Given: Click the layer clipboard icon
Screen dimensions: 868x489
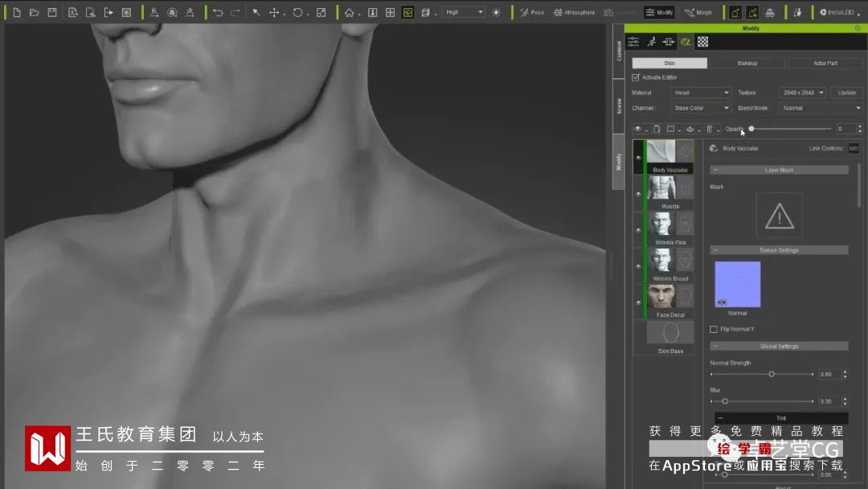Looking at the screenshot, I should click(x=657, y=129).
